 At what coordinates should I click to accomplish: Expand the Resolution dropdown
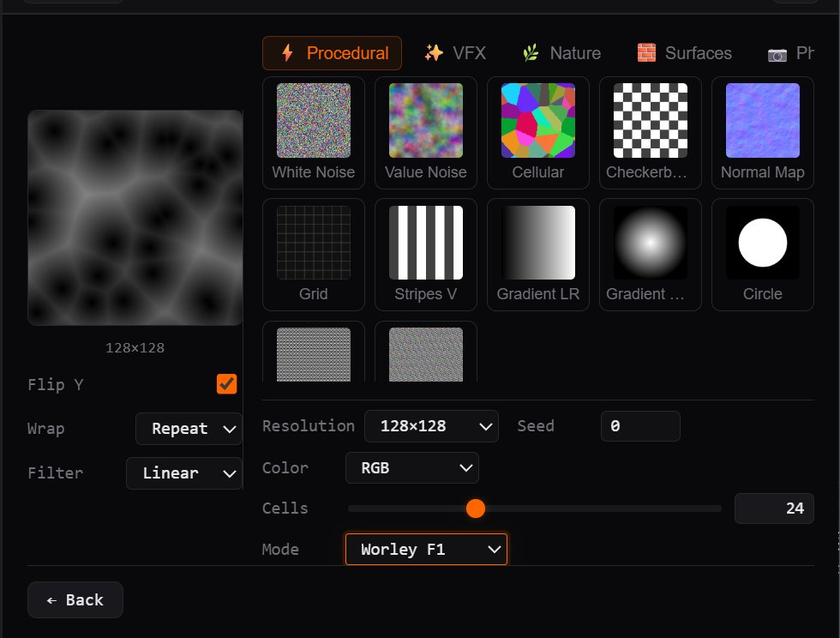(x=431, y=426)
